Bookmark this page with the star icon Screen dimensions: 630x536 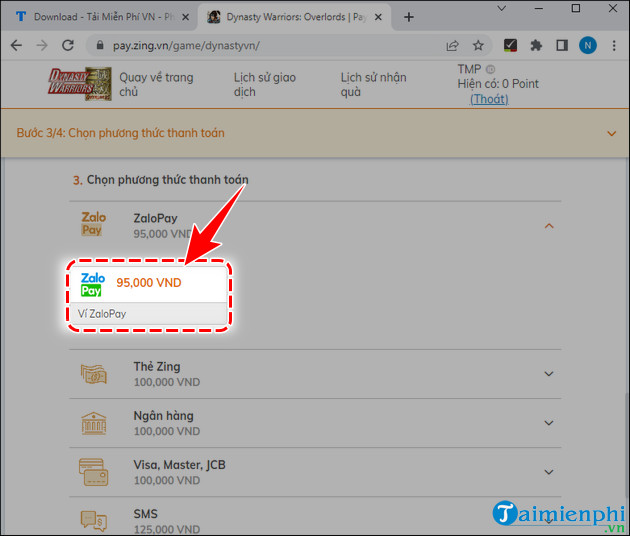pos(478,45)
